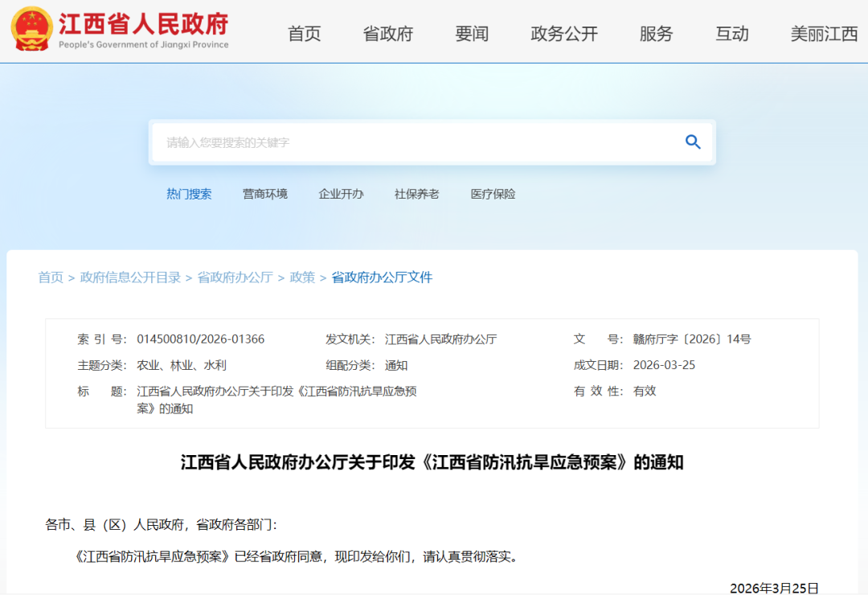Click the search magnifier icon
Screen dimensions: 868x595
click(x=693, y=142)
